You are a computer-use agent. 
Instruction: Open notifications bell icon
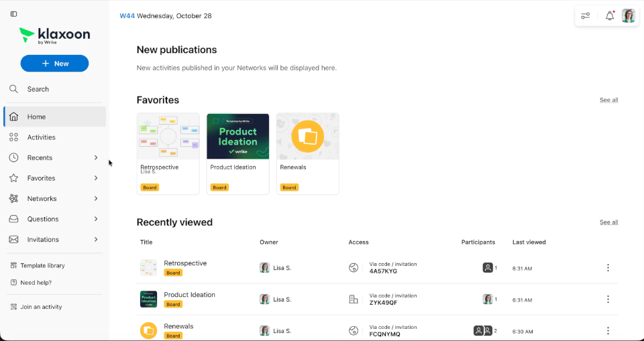pos(610,16)
